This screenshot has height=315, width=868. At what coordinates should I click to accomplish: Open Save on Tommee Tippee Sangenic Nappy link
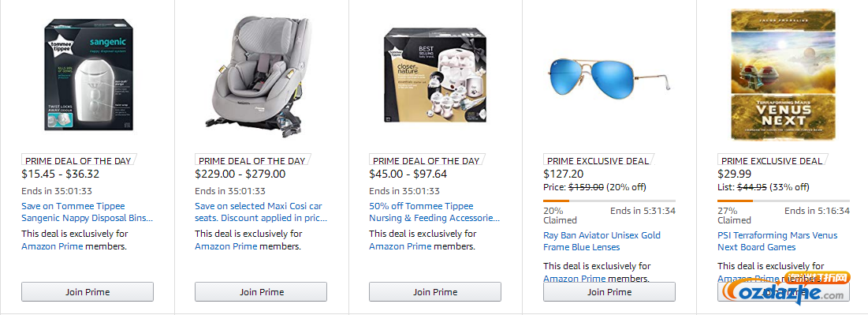point(87,212)
